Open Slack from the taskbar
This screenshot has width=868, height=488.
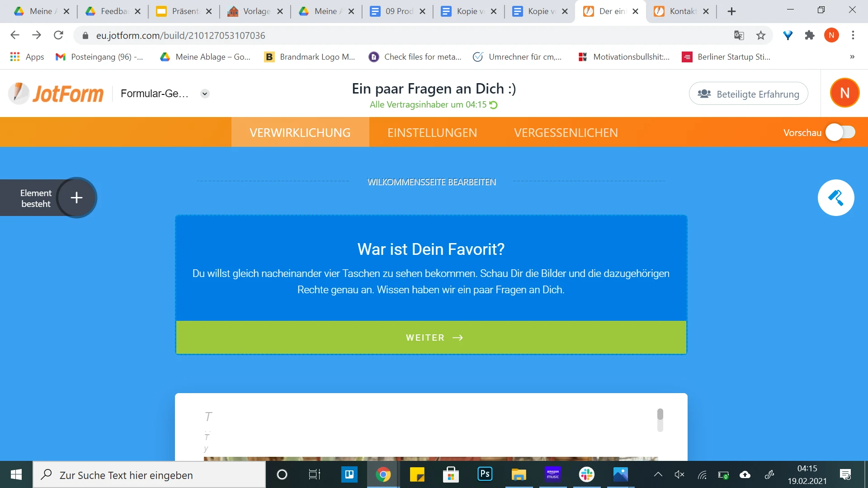pos(586,474)
